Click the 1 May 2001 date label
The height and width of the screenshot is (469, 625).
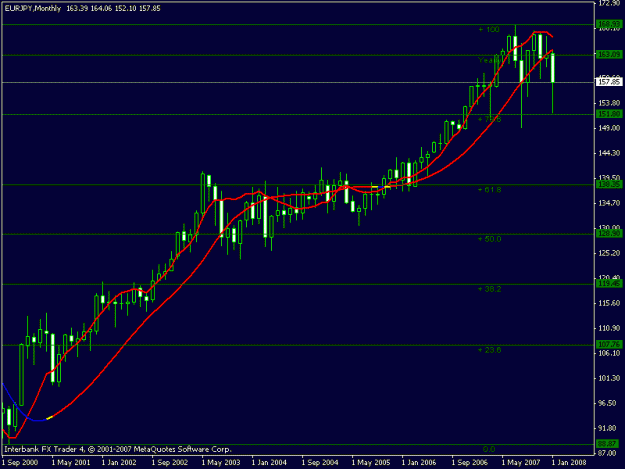tap(71, 463)
